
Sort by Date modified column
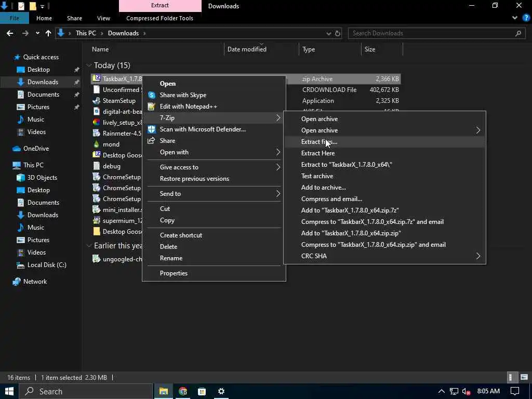point(247,49)
